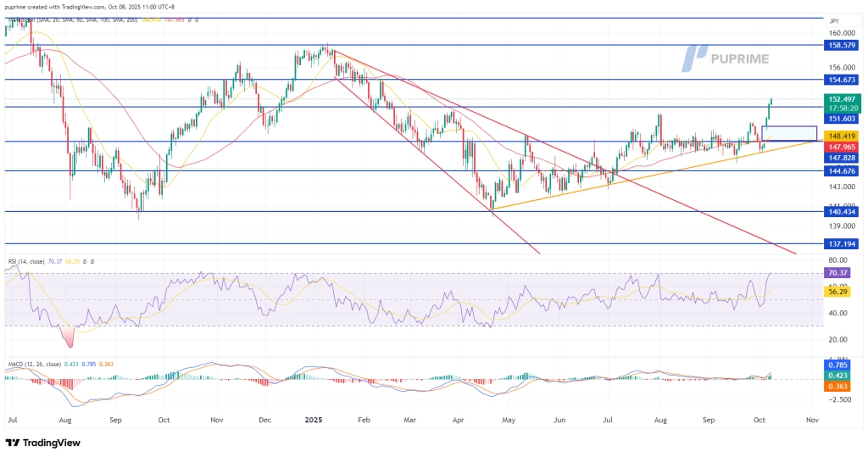Viewport: 868px width, 457px height.
Task: Click the 140.434 horizontal level label
Action: click(x=840, y=212)
